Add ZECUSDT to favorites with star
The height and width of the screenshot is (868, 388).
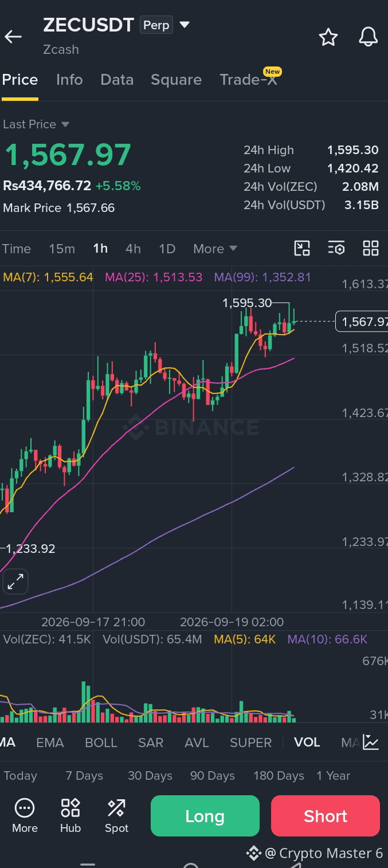(328, 37)
